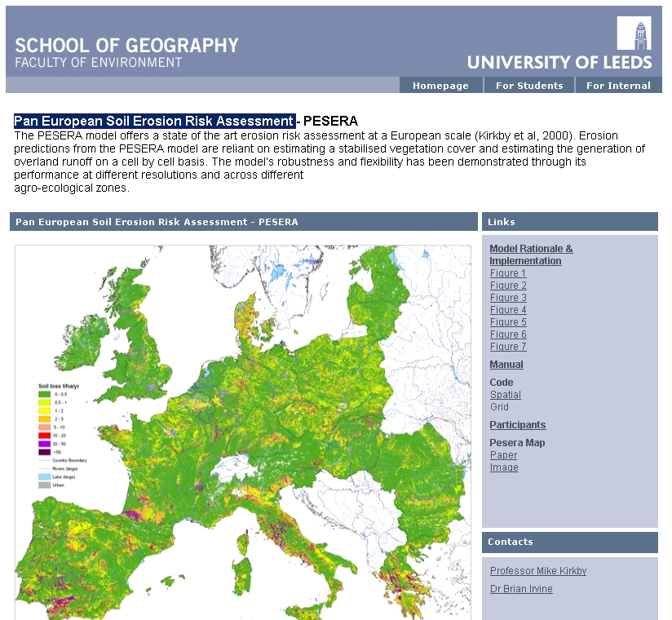The image size is (672, 620).
Task: Open the Figure 1 link
Action: pyautogui.click(x=508, y=273)
